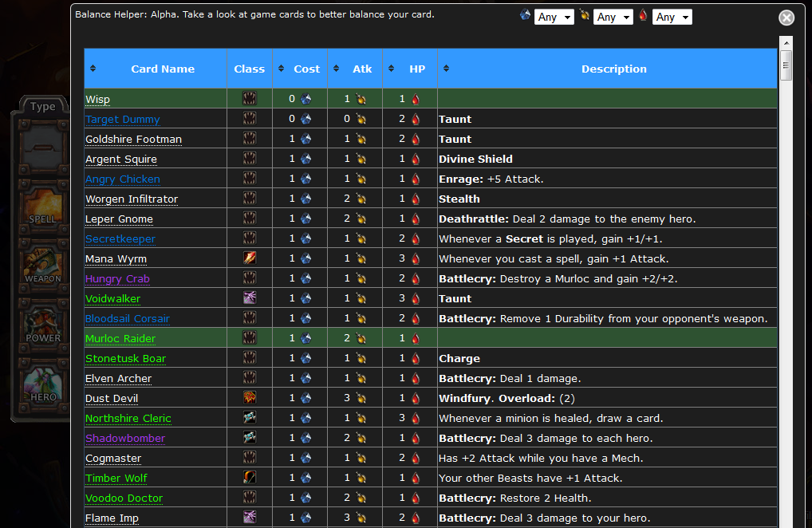
Task: Open the Stonetusk Boar card link
Action: click(x=125, y=358)
